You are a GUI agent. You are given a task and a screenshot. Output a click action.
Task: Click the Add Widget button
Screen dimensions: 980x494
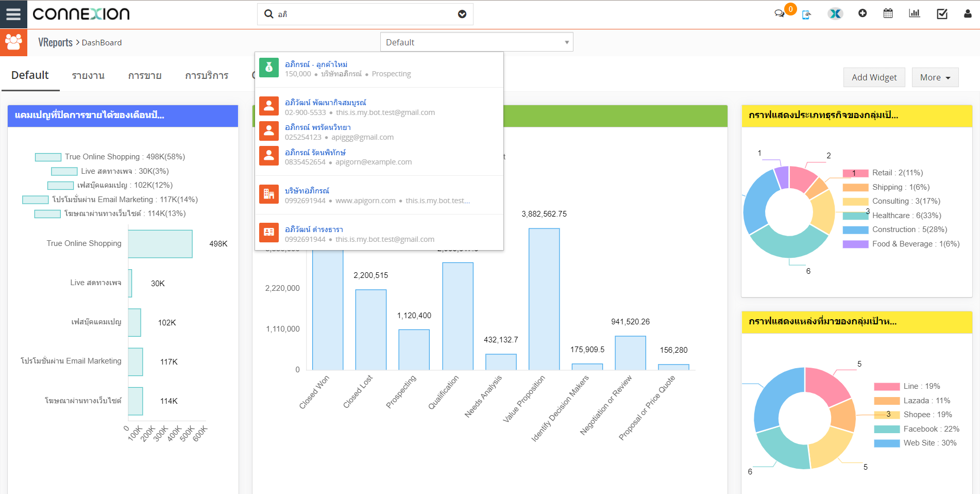coord(874,77)
